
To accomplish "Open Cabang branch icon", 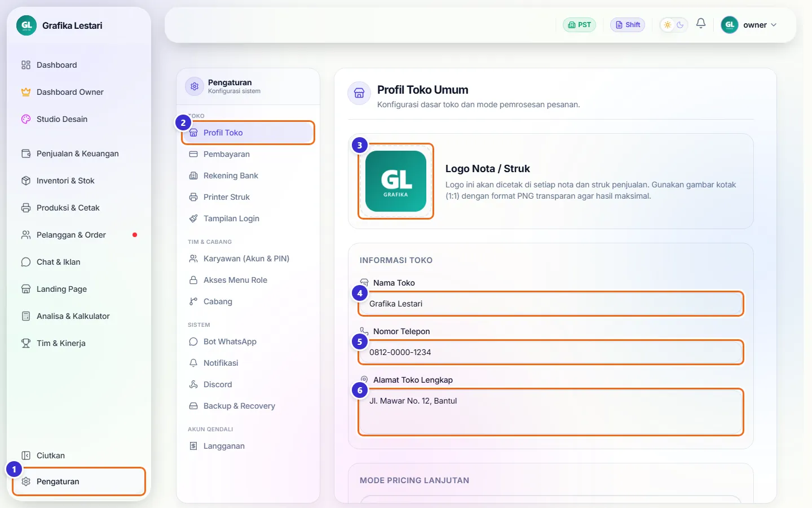I will point(193,301).
